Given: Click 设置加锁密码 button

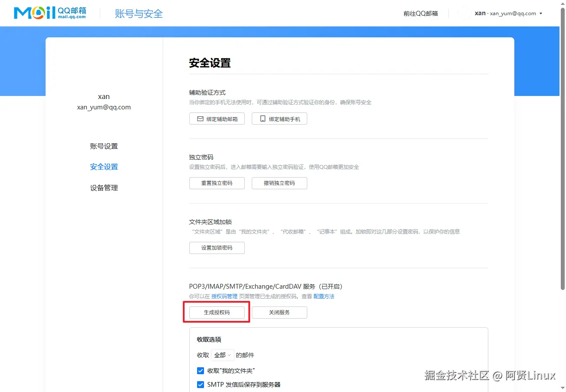Looking at the screenshot, I should pos(217,248).
